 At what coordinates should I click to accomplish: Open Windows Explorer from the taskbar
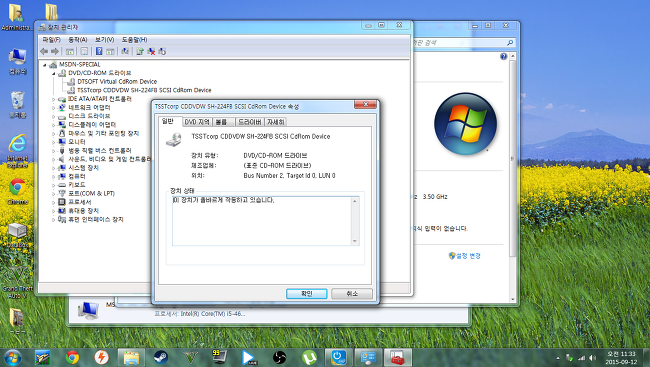pyautogui.click(x=131, y=357)
